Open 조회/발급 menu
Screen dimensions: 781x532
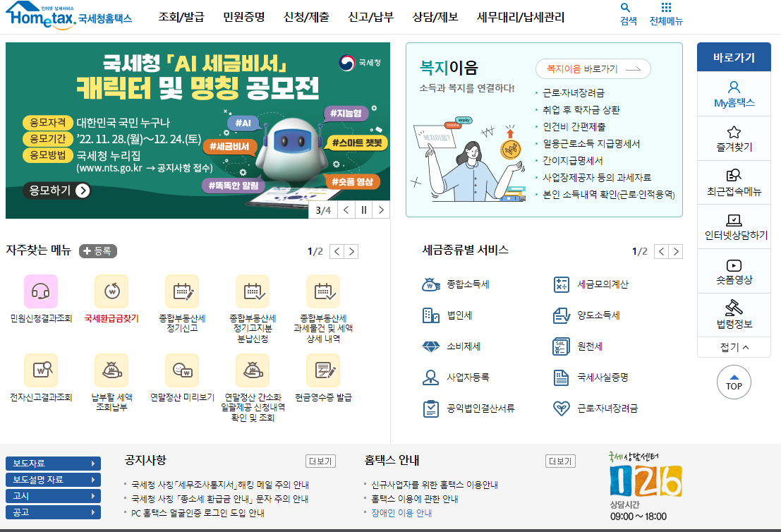181,17
